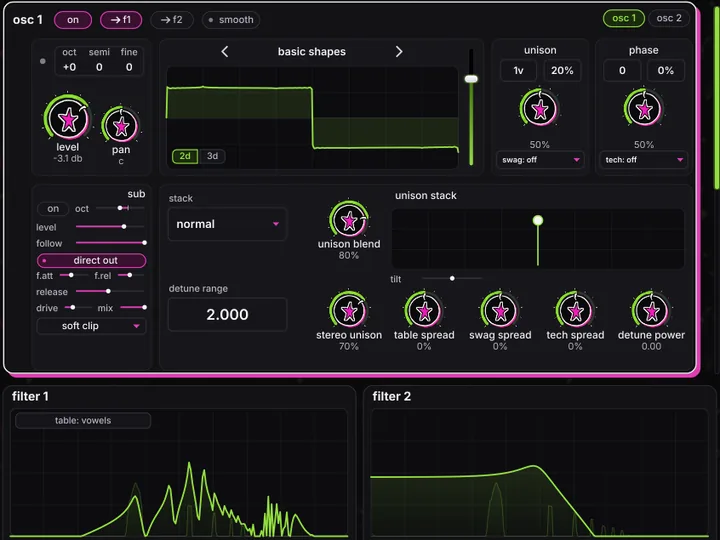This screenshot has width=720, height=540.
Task: Go to previous wavetable with left arrow
Action: pyautogui.click(x=225, y=51)
